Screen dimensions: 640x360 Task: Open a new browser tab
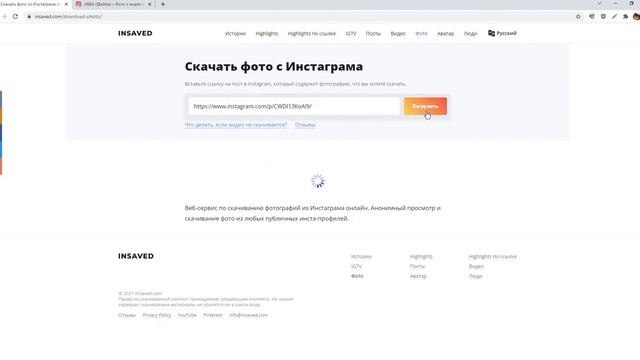pyautogui.click(x=163, y=4)
